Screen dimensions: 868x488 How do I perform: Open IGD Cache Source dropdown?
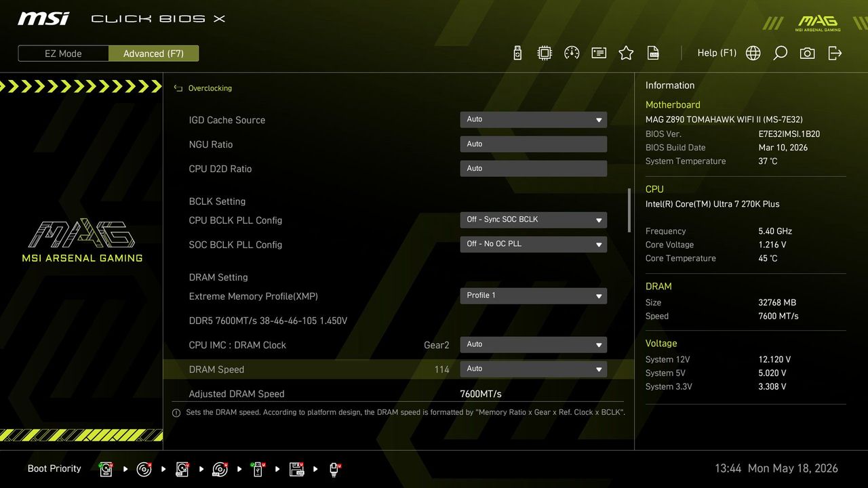coord(533,120)
